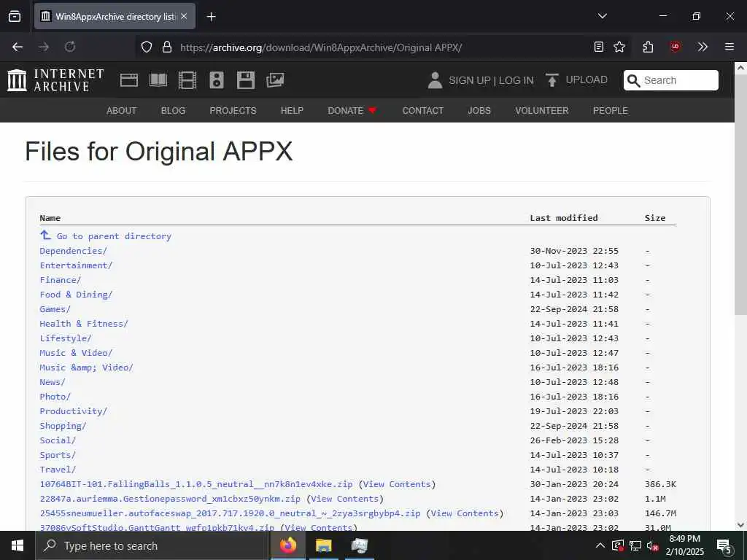View site security padlock information
The width and height of the screenshot is (747, 560).
click(x=167, y=47)
